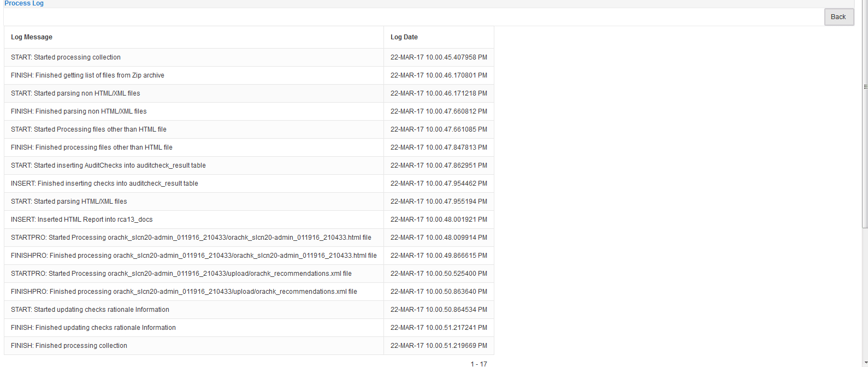Select 'START: Started parsing non HTML/XML files' row
This screenshot has height=367, width=868.
249,93
